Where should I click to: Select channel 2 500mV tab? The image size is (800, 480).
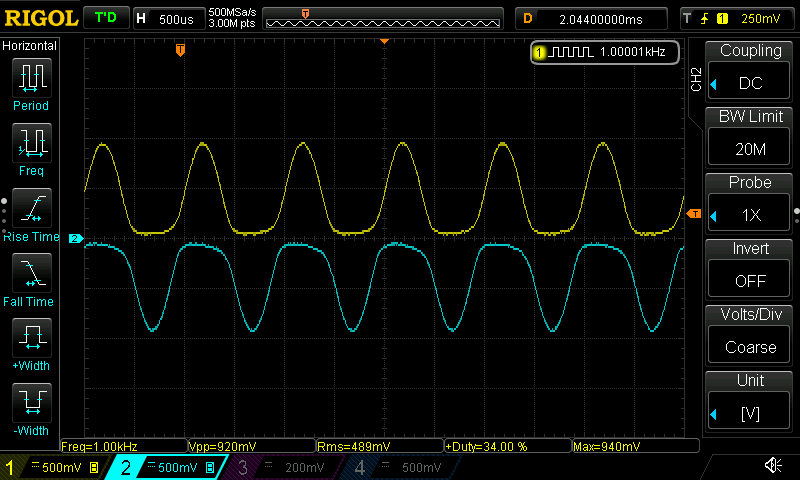point(167,467)
